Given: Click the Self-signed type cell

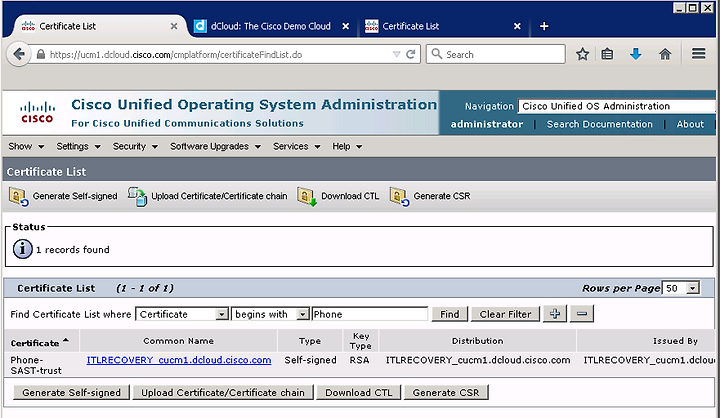Looking at the screenshot, I should [310, 360].
